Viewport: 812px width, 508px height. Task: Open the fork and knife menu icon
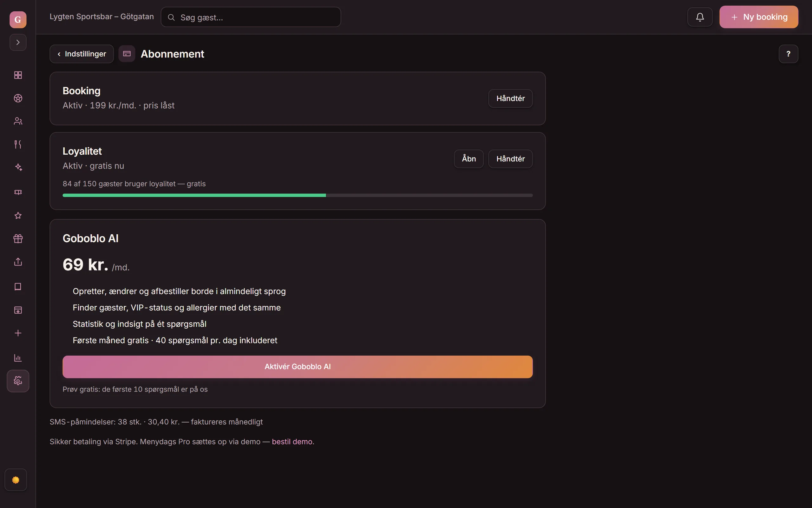(x=18, y=144)
